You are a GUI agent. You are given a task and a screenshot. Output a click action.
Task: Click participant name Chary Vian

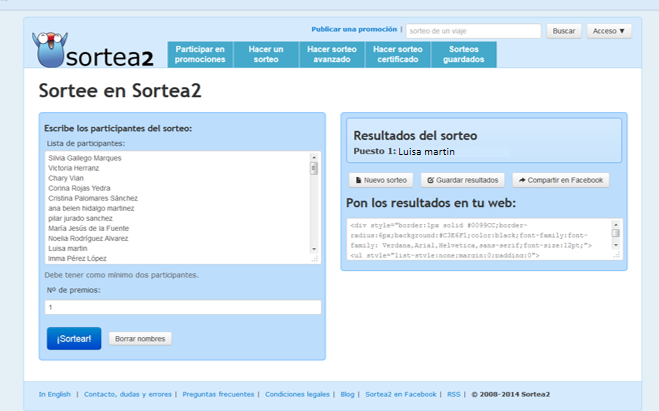[x=66, y=178]
